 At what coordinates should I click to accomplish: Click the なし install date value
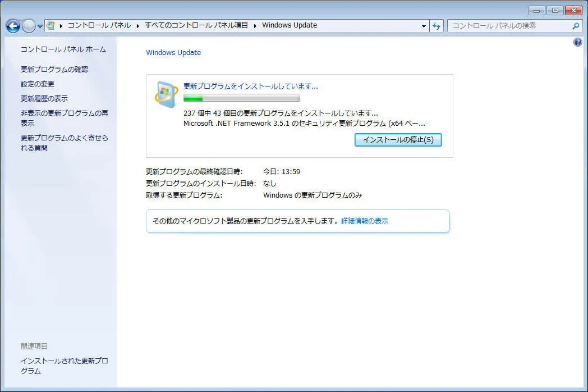pyautogui.click(x=270, y=183)
